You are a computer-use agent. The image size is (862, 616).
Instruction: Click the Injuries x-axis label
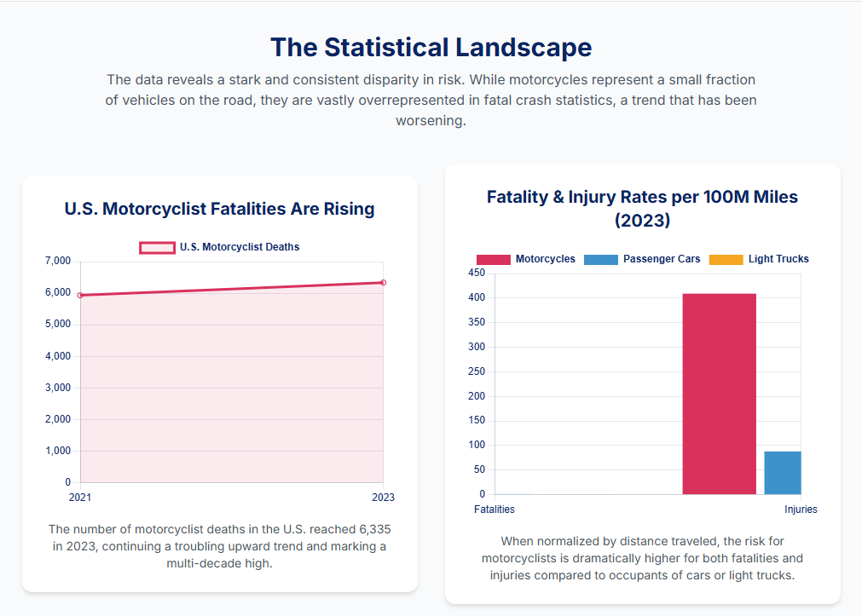(801, 509)
